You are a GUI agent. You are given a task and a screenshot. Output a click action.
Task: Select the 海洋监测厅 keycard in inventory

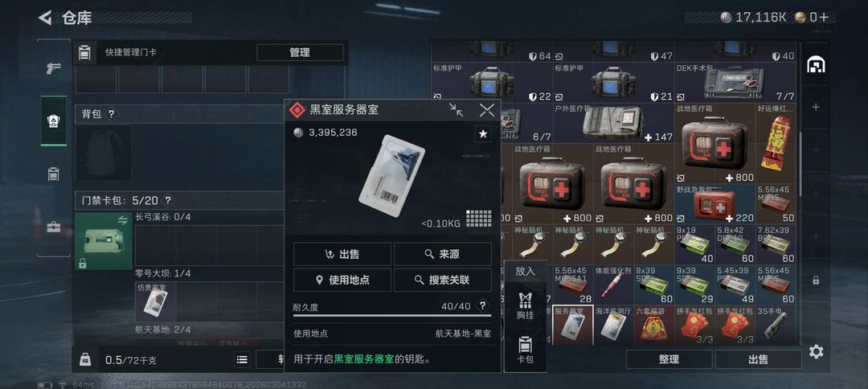coord(613,324)
